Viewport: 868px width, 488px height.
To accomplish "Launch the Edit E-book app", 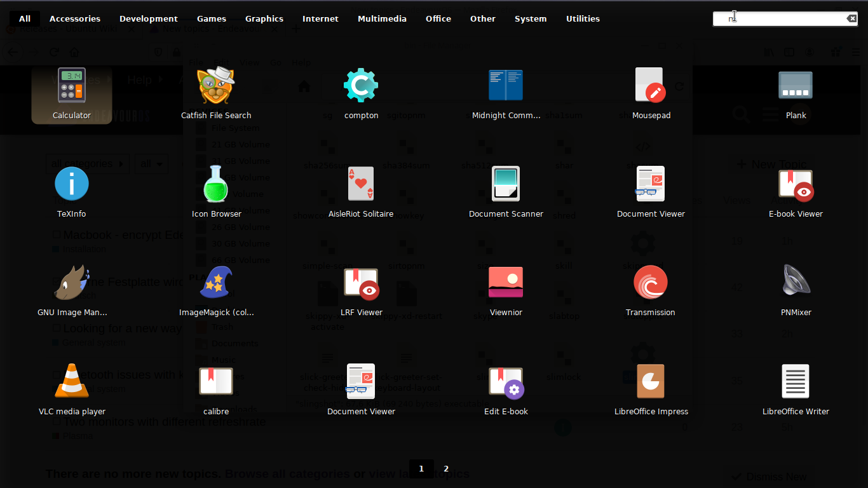I will coord(506,390).
